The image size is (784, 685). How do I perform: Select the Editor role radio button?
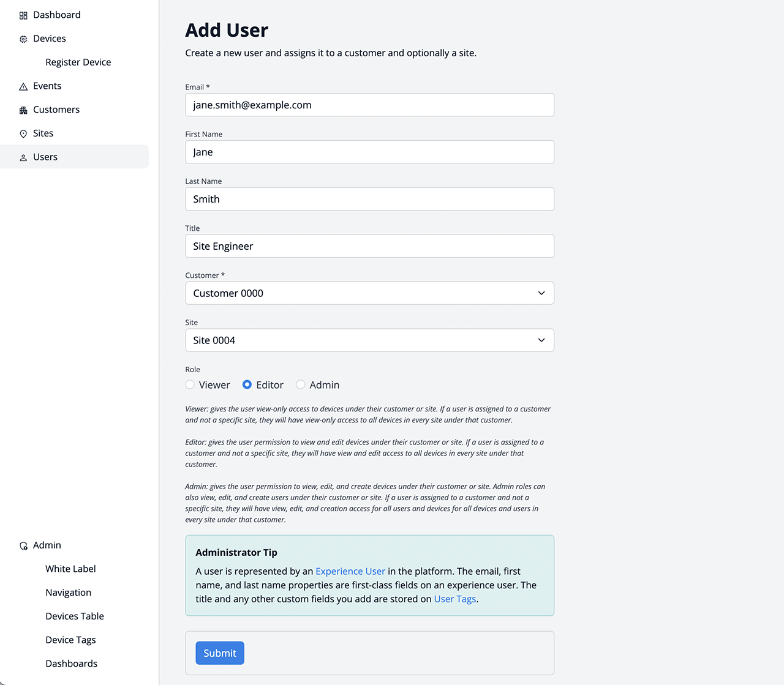247,384
